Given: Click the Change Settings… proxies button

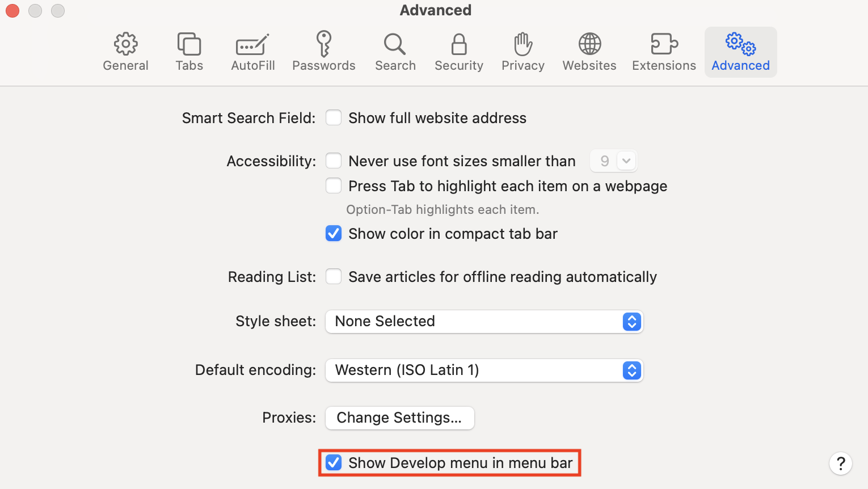Looking at the screenshot, I should pos(399,418).
